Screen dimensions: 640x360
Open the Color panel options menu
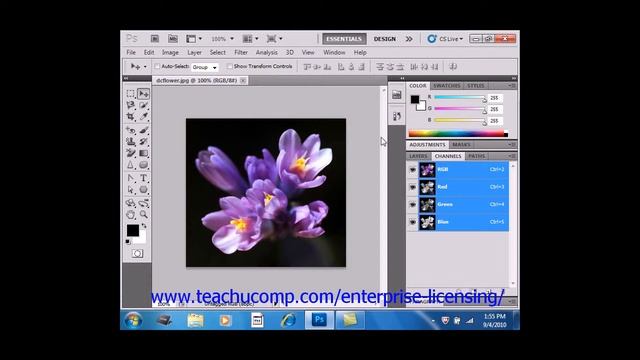point(512,86)
